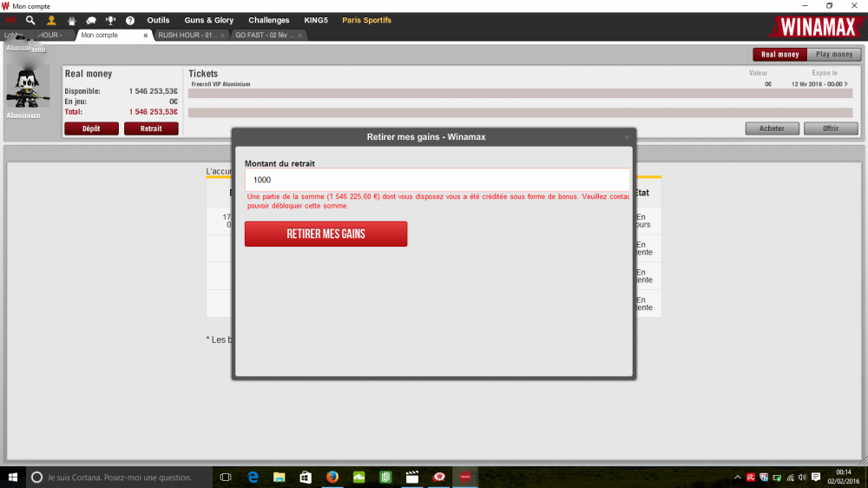The image size is (868, 488).
Task: Close the Mon compte tab
Action: [x=146, y=36]
